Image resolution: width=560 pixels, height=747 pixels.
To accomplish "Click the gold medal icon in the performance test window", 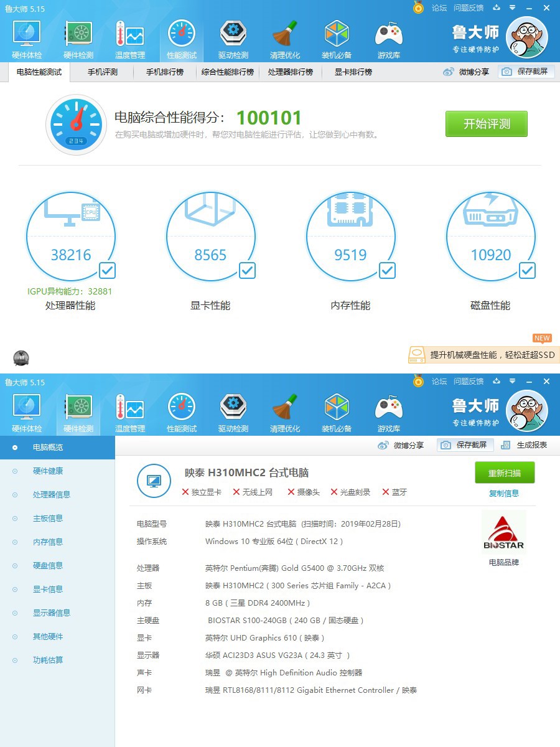I will click(x=418, y=7).
